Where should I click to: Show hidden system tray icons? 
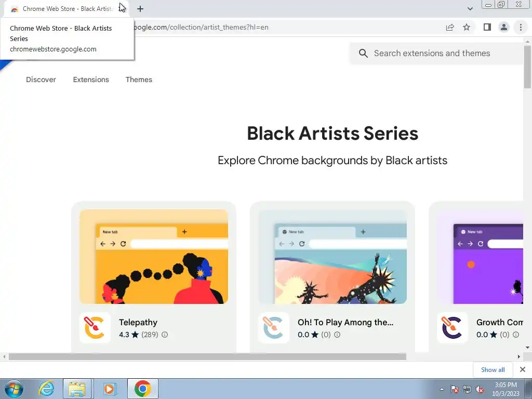click(442, 390)
